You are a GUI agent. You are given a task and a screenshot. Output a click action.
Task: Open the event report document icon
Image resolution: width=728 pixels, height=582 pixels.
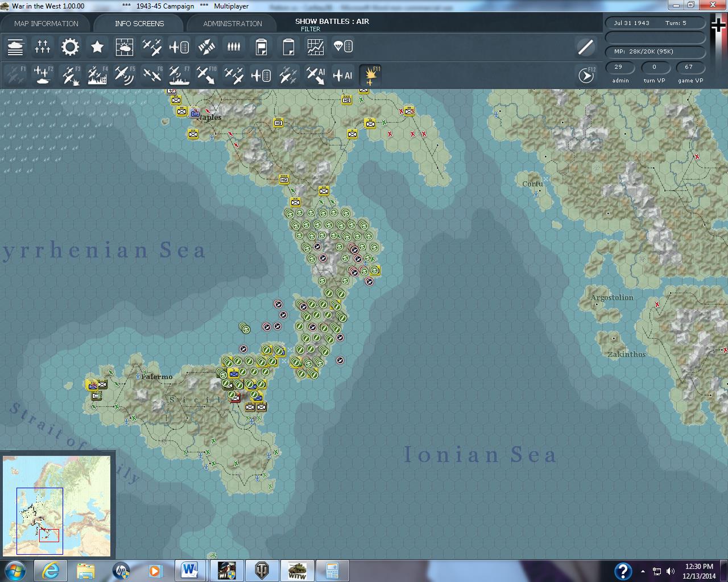click(261, 47)
